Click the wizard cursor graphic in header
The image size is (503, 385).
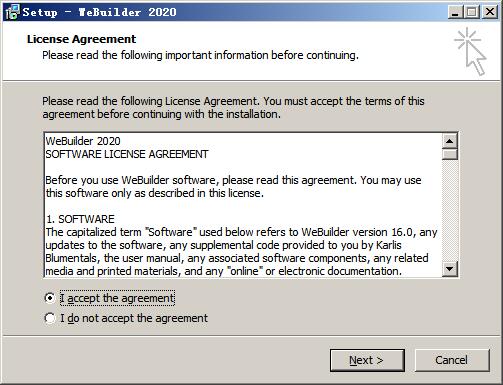470,51
